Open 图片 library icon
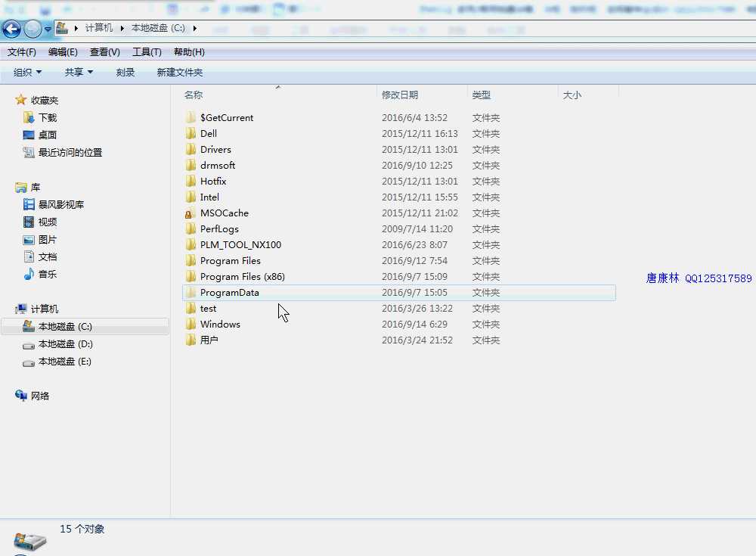Viewport: 756px width, 556px height. coord(29,239)
